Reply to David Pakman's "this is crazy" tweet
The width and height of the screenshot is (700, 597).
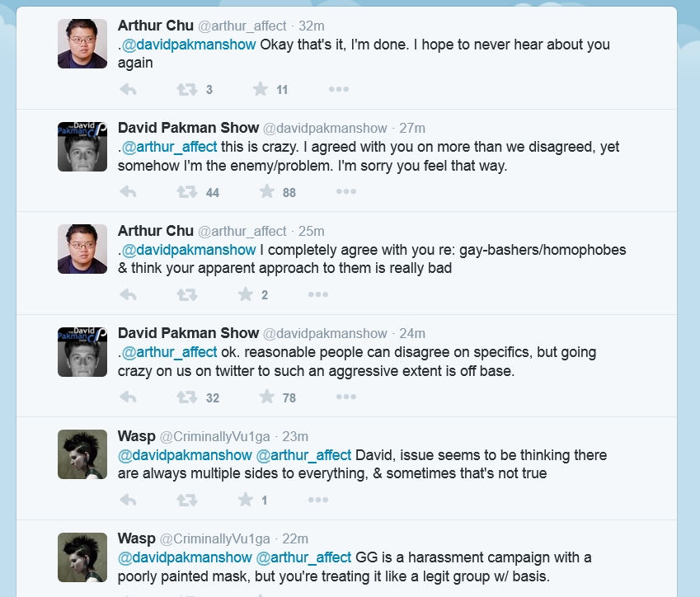tap(128, 192)
